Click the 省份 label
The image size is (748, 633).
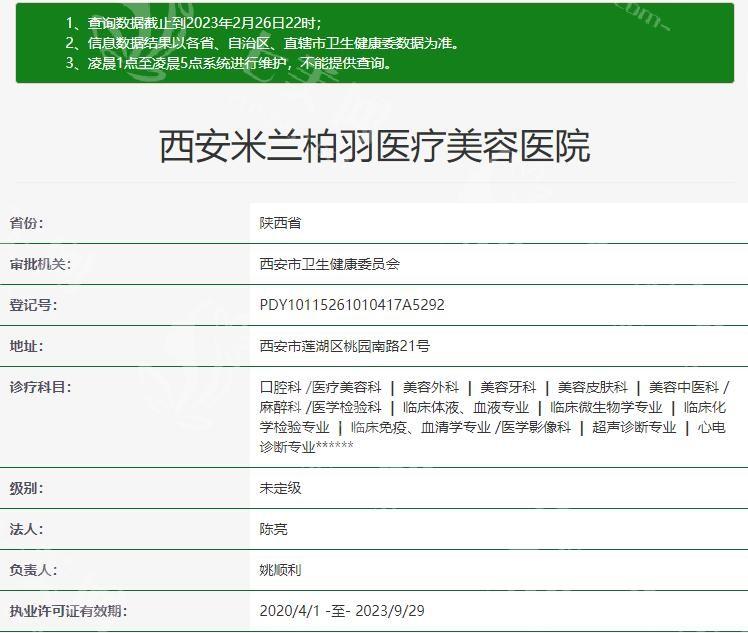point(26,223)
